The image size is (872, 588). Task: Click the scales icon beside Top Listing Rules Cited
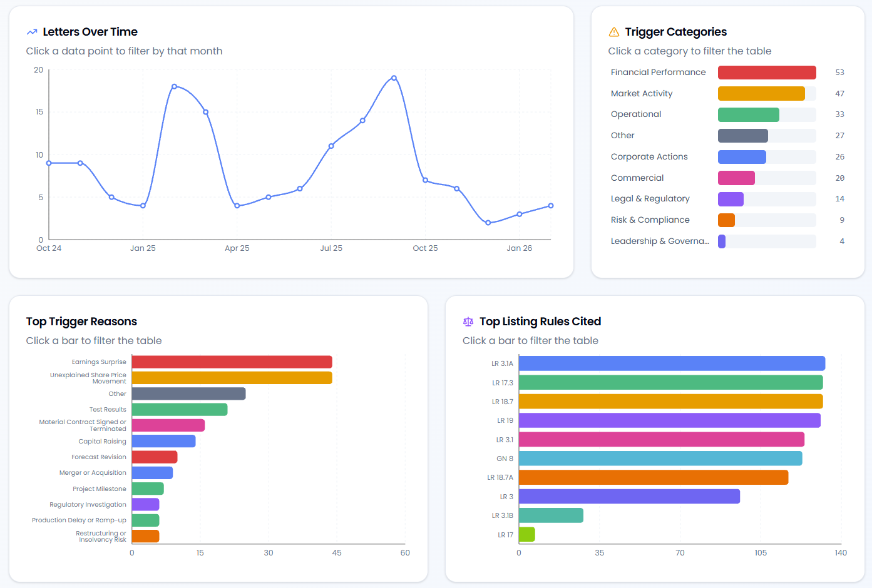pos(468,322)
